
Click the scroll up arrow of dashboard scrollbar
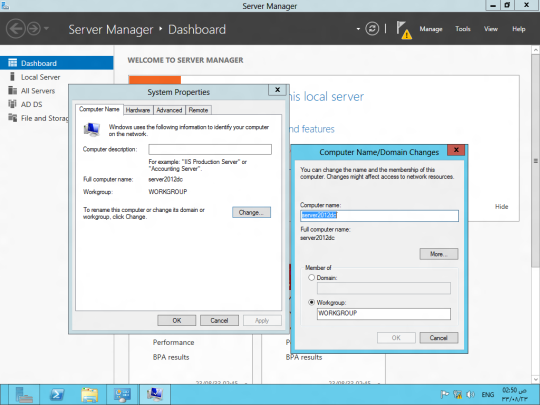point(536,50)
